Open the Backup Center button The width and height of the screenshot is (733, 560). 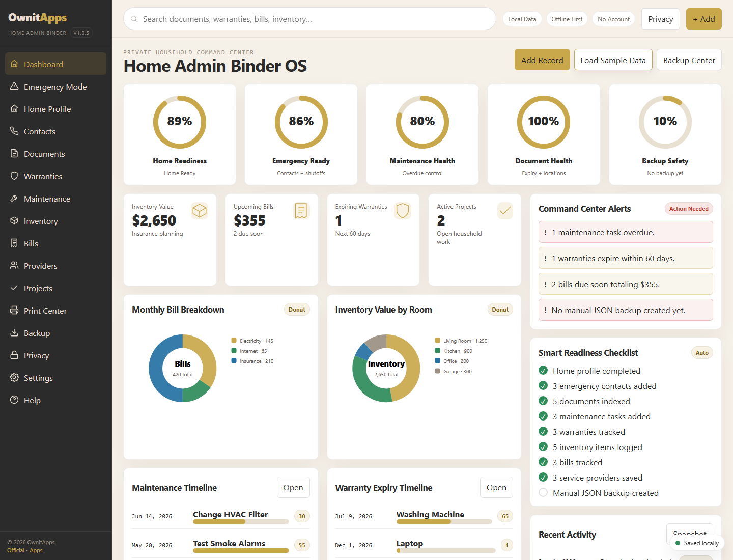pyautogui.click(x=689, y=60)
